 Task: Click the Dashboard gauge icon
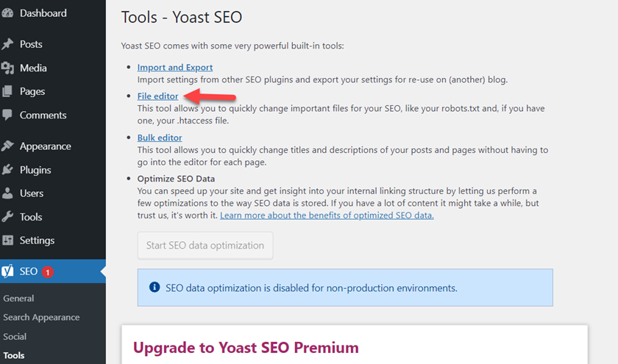pos(7,13)
